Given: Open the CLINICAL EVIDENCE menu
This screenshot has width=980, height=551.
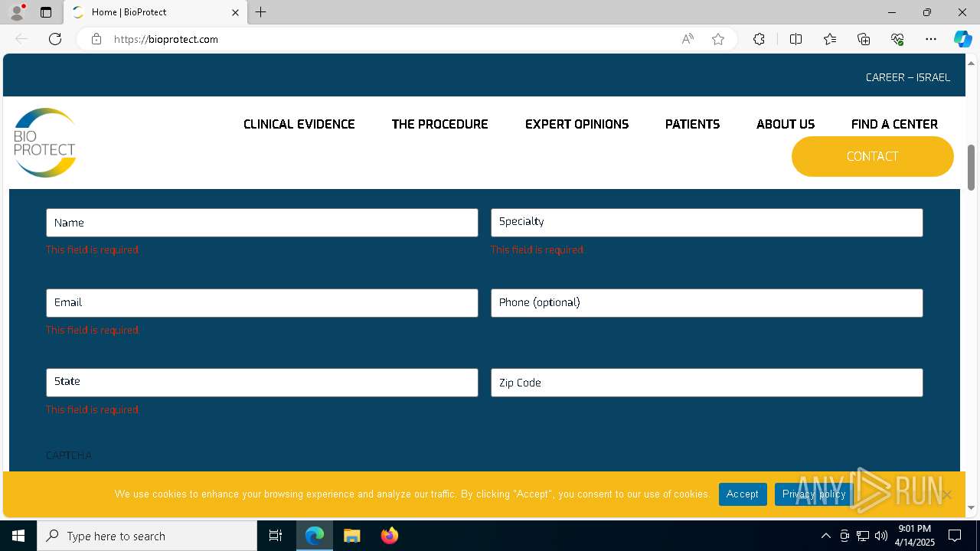Looking at the screenshot, I should tap(299, 124).
